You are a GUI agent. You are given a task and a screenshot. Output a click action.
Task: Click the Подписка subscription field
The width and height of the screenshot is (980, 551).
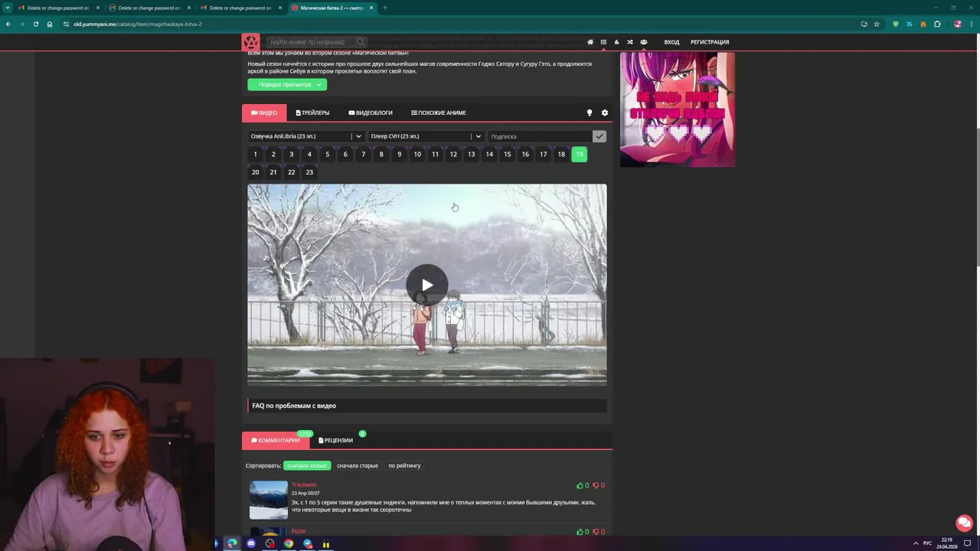[x=540, y=136]
